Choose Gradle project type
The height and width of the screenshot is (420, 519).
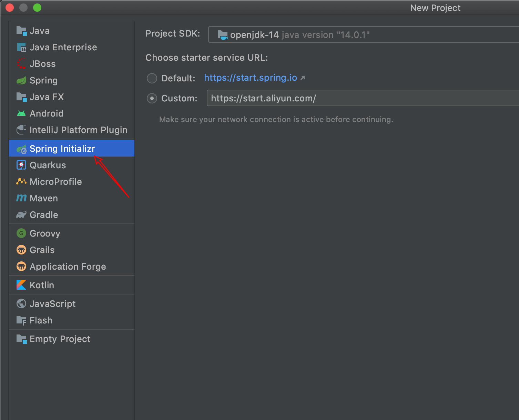pyautogui.click(x=72, y=215)
